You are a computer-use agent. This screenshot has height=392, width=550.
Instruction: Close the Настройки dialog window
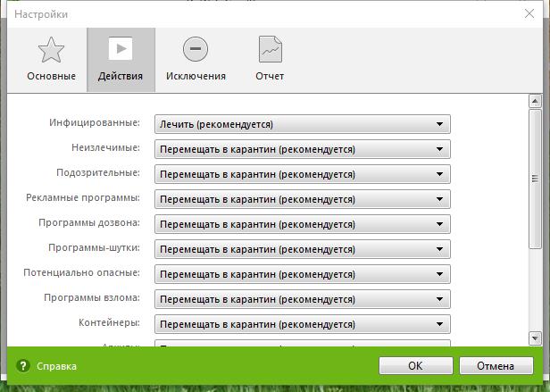pyautogui.click(x=529, y=13)
